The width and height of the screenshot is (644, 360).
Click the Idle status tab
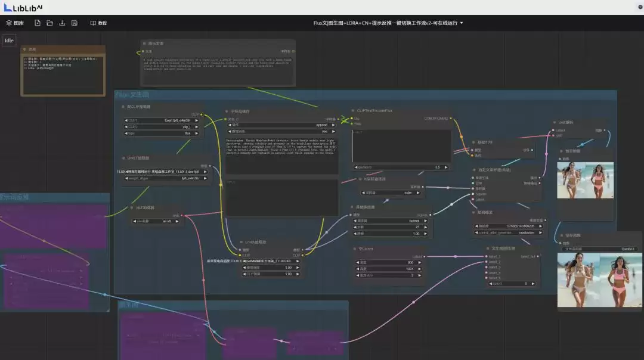click(x=9, y=40)
